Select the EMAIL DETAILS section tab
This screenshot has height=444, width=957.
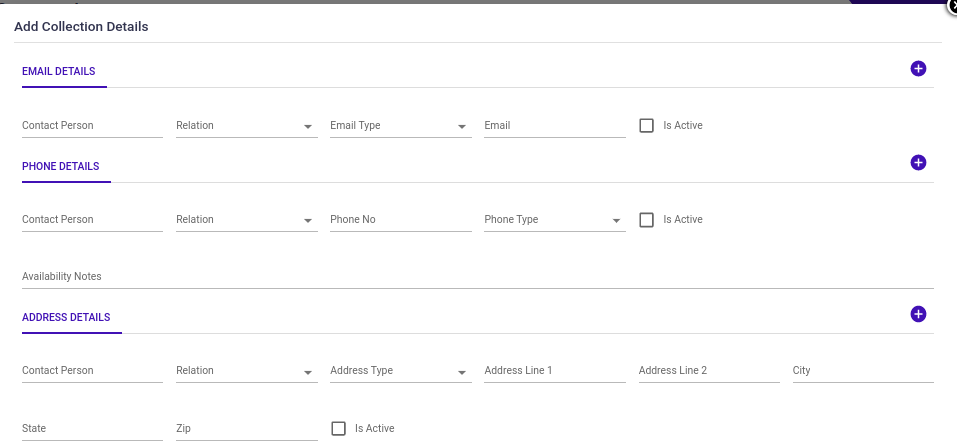[59, 72]
